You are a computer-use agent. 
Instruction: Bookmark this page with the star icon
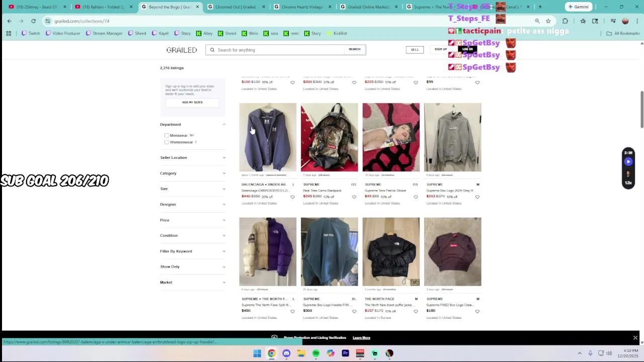[x=548, y=21]
